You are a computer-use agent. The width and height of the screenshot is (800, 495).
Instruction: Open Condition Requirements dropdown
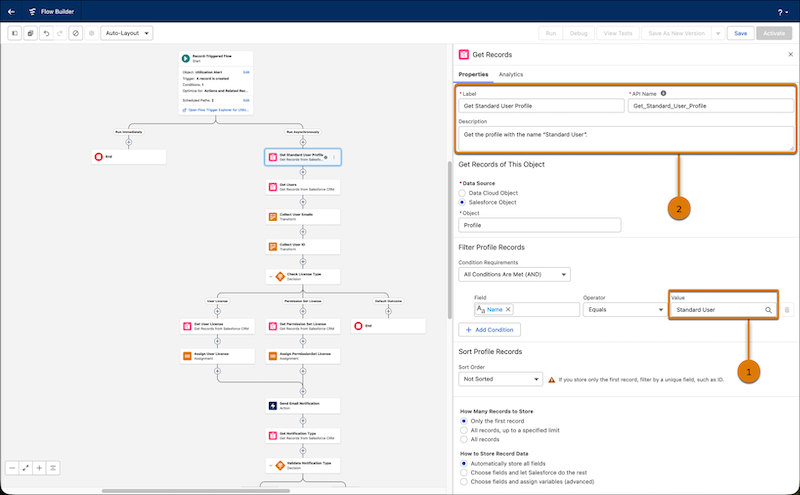(x=514, y=275)
